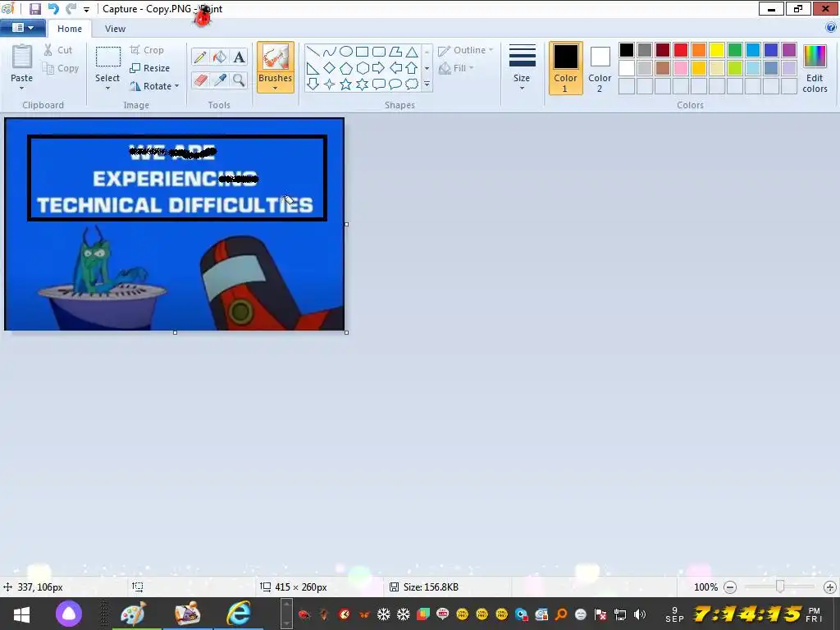Image resolution: width=840 pixels, height=630 pixels.
Task: Click the Paint taskbar icon
Action: click(134, 613)
